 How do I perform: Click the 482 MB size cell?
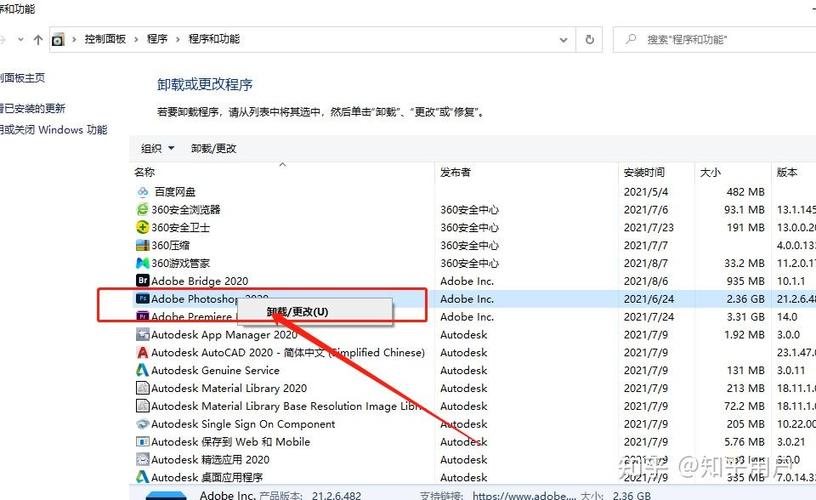[745, 192]
